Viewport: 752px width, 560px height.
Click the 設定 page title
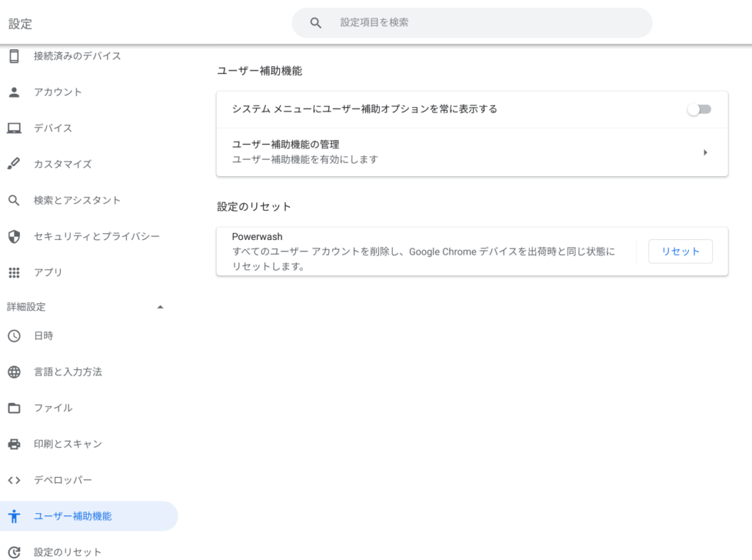pos(20,24)
